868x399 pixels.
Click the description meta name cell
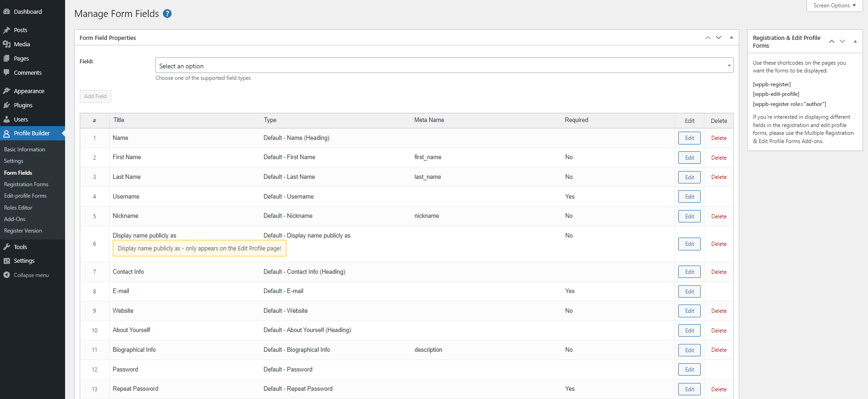coord(428,350)
